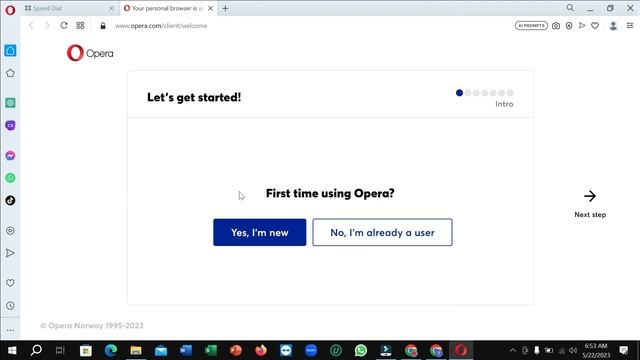640x360 pixels.
Task: Open ChatSonic sidebar icon
Action: (10, 125)
